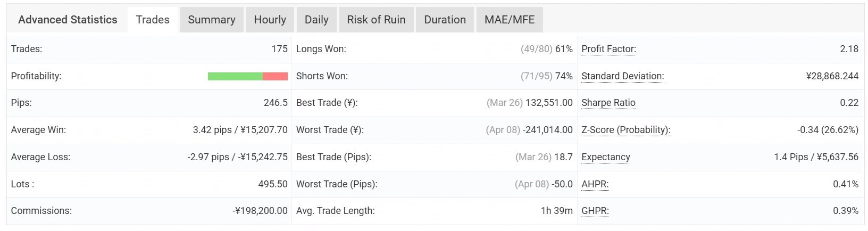Viewport: 868px width, 231px height.
Task: Click the GHPR label link
Action: (595, 211)
